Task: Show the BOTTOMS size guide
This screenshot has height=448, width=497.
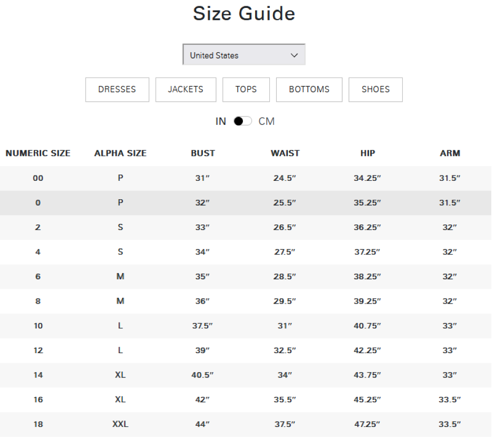Action: coord(309,90)
